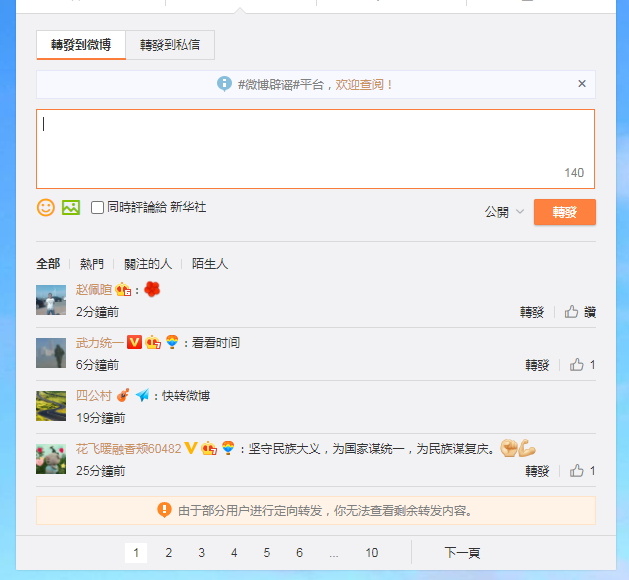
Task: Click the membership crown badge beside 赵佩胆
Action: coord(123,289)
